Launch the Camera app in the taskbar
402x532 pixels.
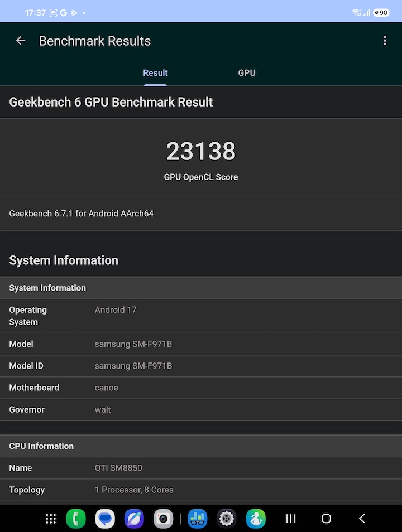[163, 519]
